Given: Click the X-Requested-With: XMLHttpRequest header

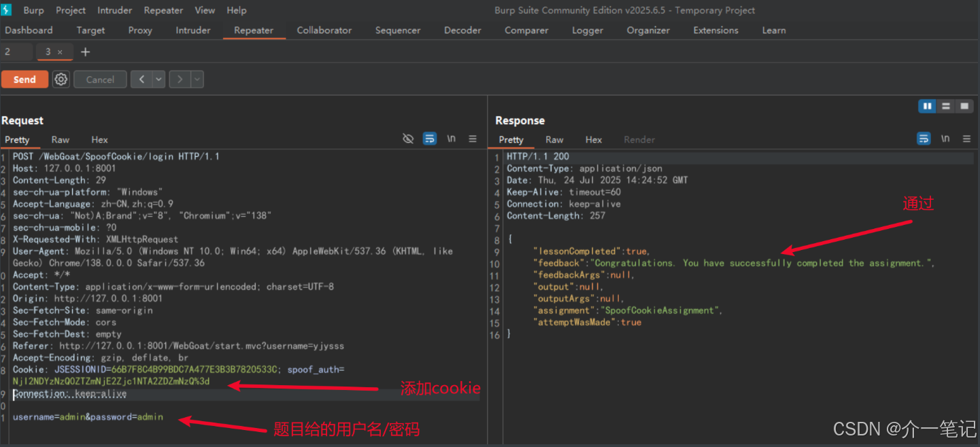Looking at the screenshot, I should coord(95,239).
